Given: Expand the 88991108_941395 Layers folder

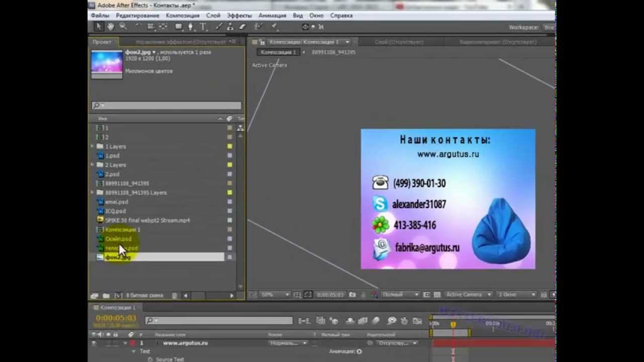Looking at the screenshot, I should (92, 193).
